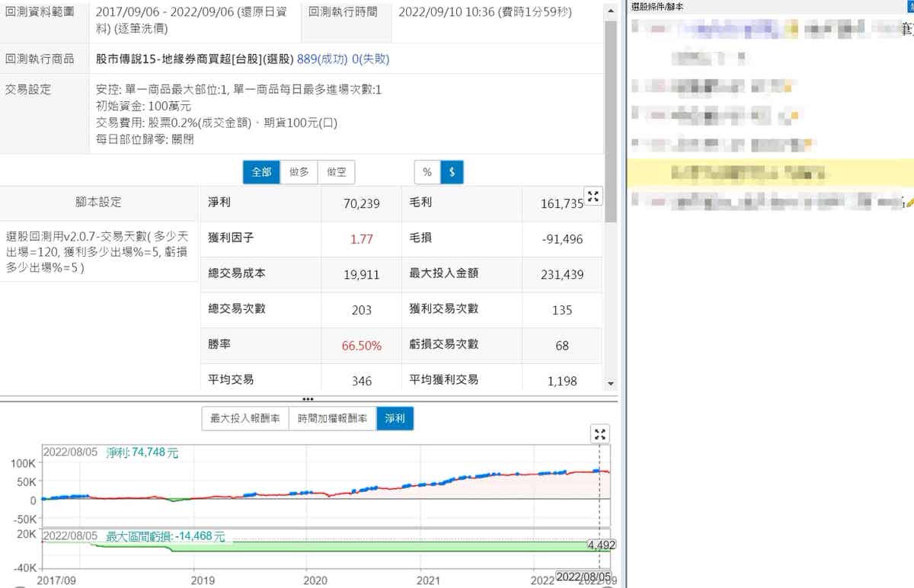Expand the statistics table to fullscreen
914x588 pixels.
coord(593,196)
